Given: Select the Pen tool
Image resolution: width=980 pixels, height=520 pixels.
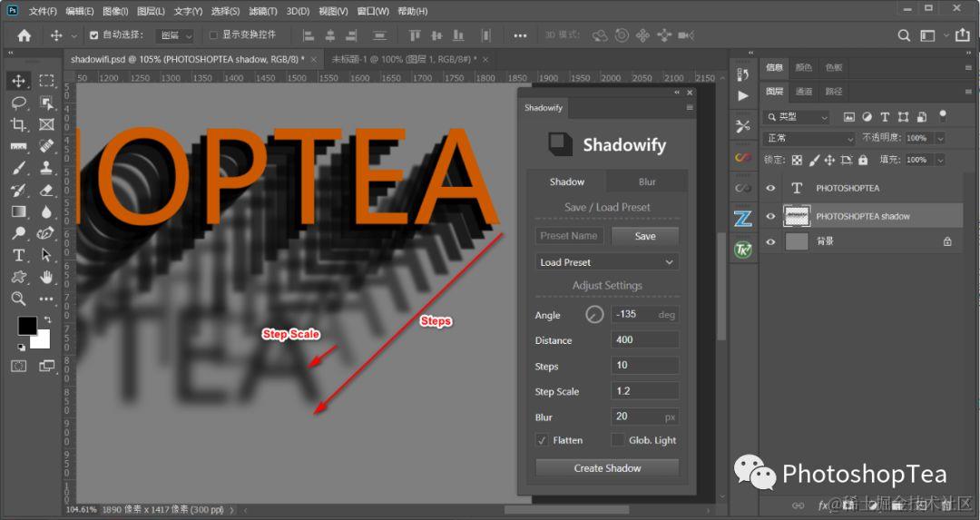Looking at the screenshot, I should tap(46, 233).
